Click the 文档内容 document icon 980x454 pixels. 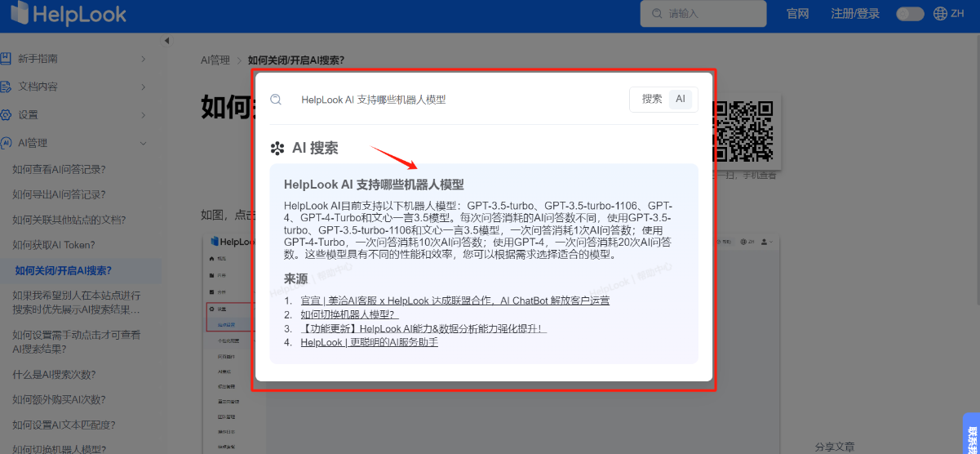(6, 87)
